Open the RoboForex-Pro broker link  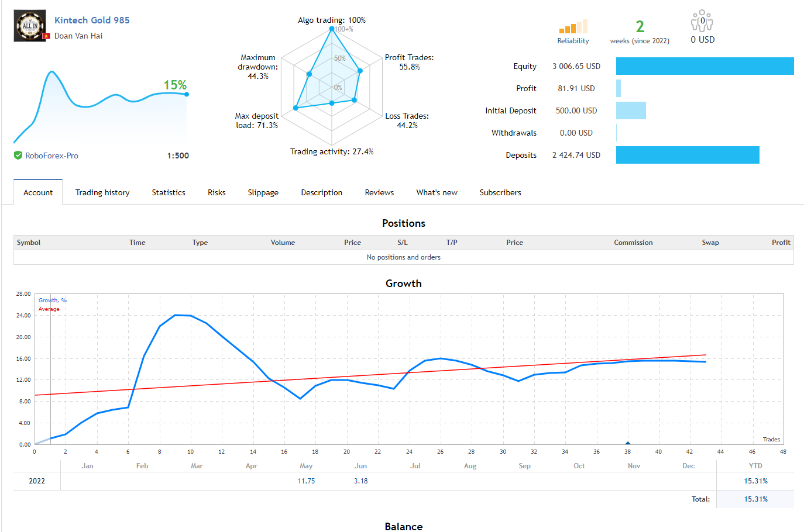coord(51,156)
